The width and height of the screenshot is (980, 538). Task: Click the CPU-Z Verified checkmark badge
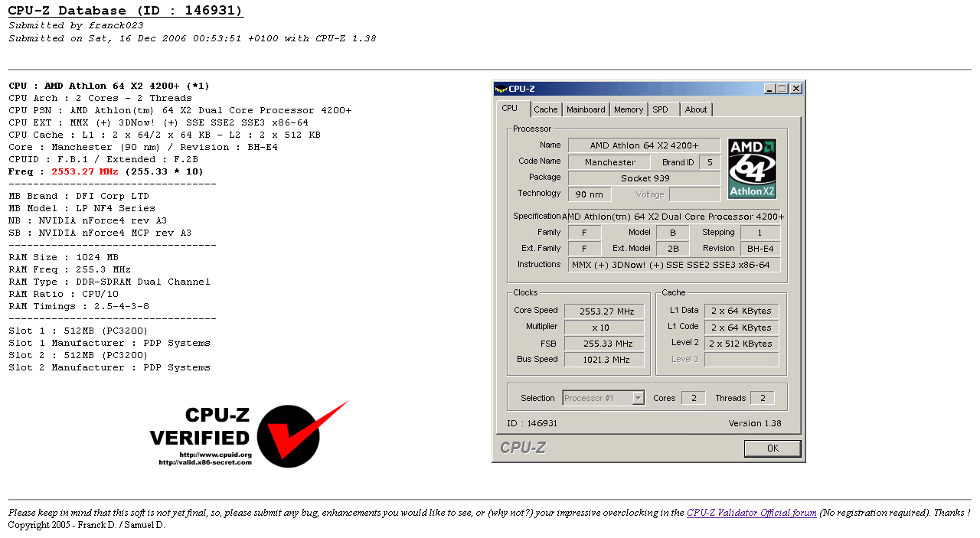(249, 434)
